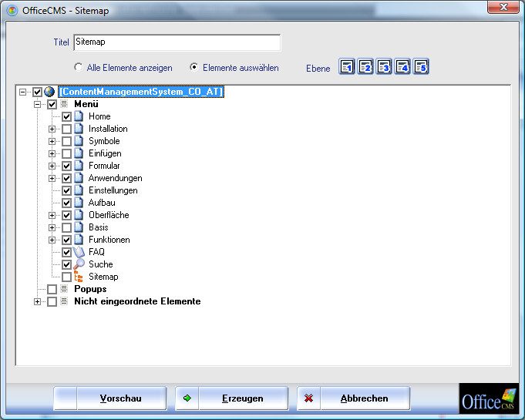
Task: Click the globe icon of ContentManagementSystem_CO_AT
Action: 49,92
